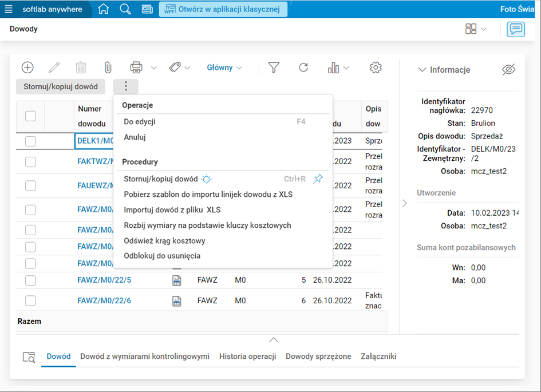Open document link FAWZ/M0/22/6
This screenshot has height=392, width=541.
[x=104, y=300]
